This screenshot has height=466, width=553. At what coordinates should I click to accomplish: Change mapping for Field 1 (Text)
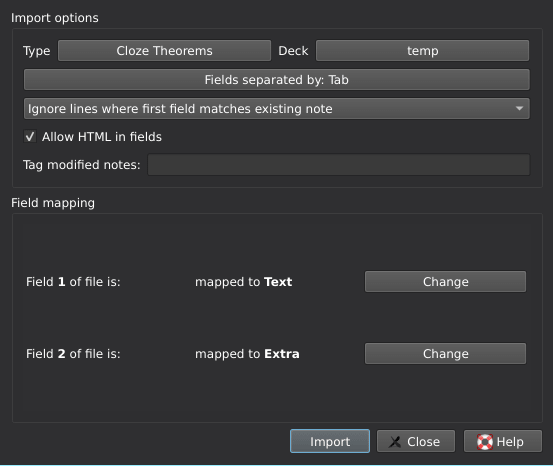pos(445,282)
